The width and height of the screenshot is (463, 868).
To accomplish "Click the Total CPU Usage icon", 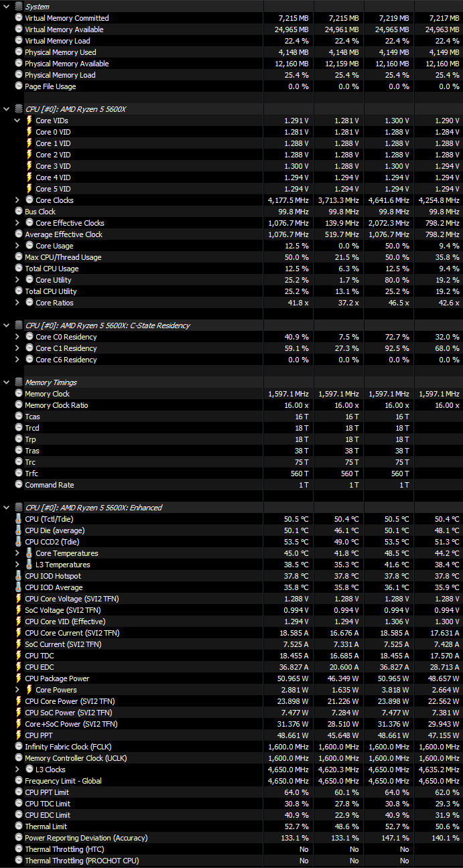I will pyautogui.click(x=19, y=269).
